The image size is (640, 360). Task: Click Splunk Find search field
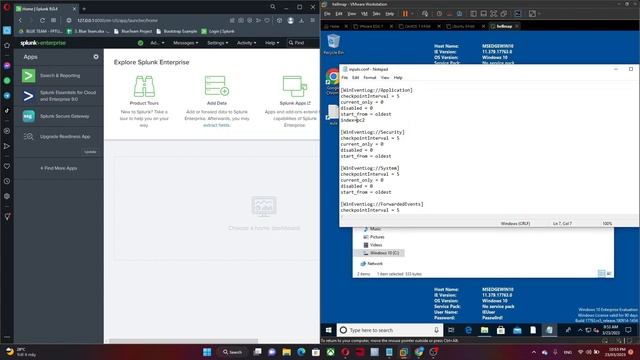(x=302, y=43)
